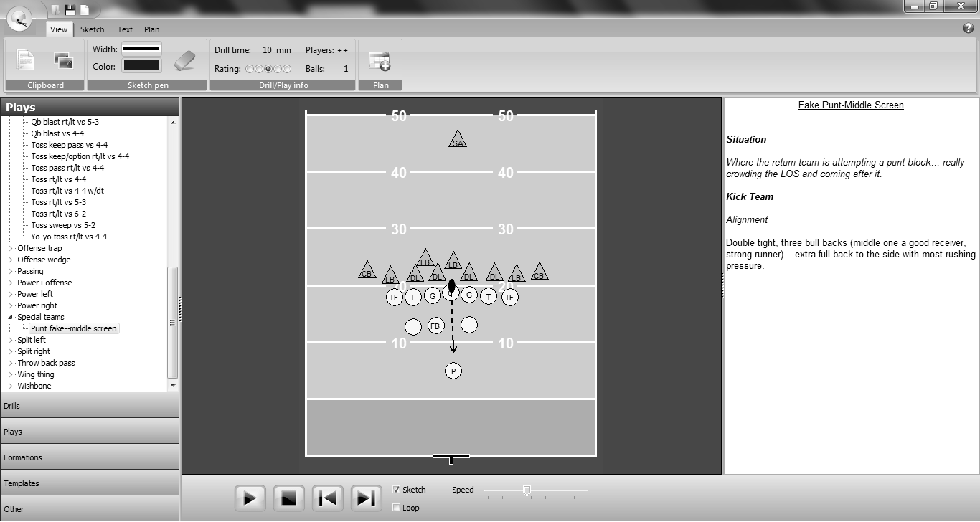The height and width of the screenshot is (522, 980).
Task: Open the sketch pen Color swatch
Action: 141,66
